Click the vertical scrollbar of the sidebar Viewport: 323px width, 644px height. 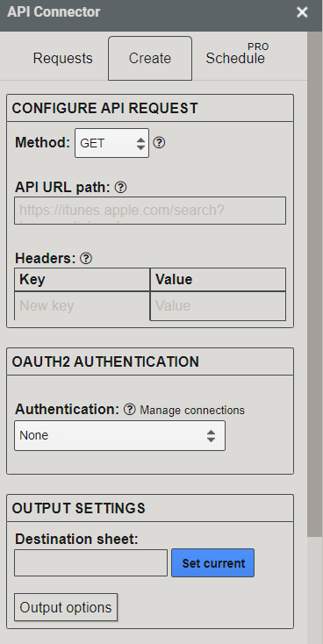point(315,283)
